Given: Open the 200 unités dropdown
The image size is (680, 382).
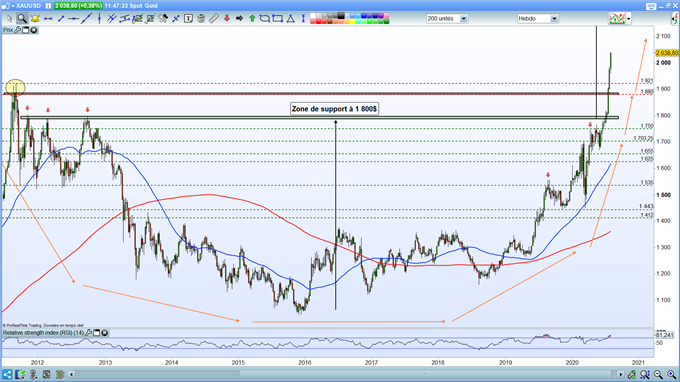Looking at the screenshot, I should pos(464,19).
